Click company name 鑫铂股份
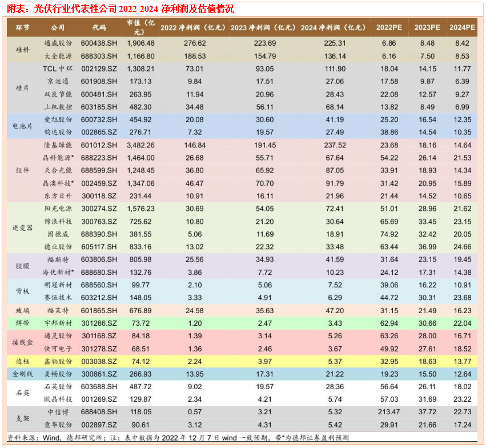This screenshot has width=486, height=448. coord(58,362)
